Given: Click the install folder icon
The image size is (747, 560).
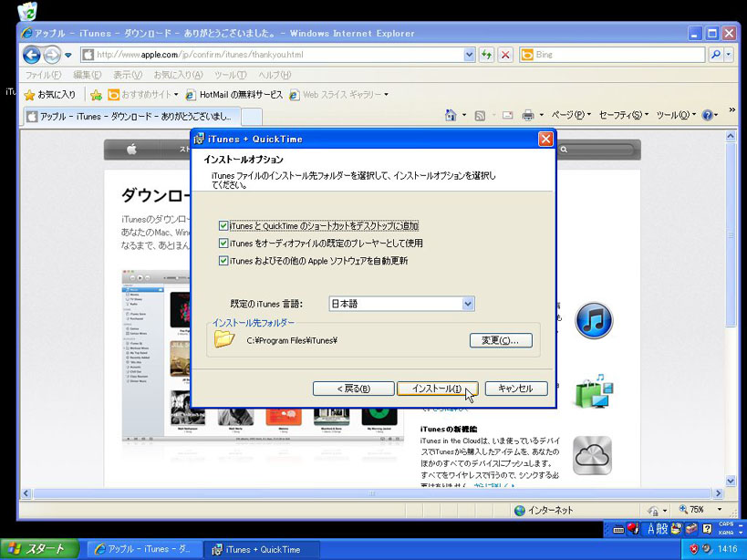Looking at the screenshot, I should pos(224,339).
